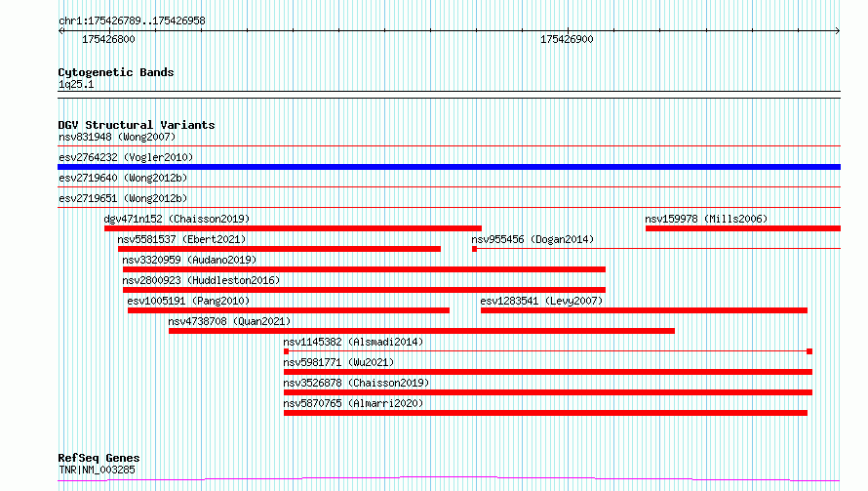Click the nsv2800923 red bar
This screenshot has width=868, height=491.
pos(364,290)
